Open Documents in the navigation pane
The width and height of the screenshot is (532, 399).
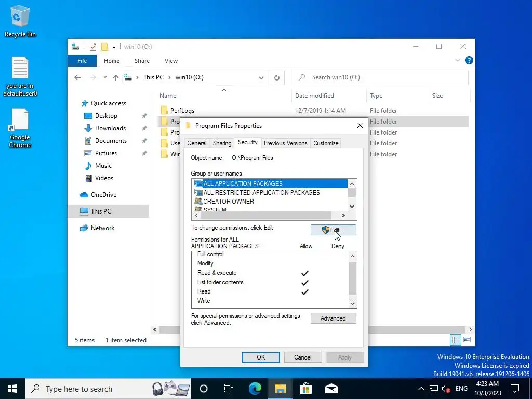[x=111, y=141]
